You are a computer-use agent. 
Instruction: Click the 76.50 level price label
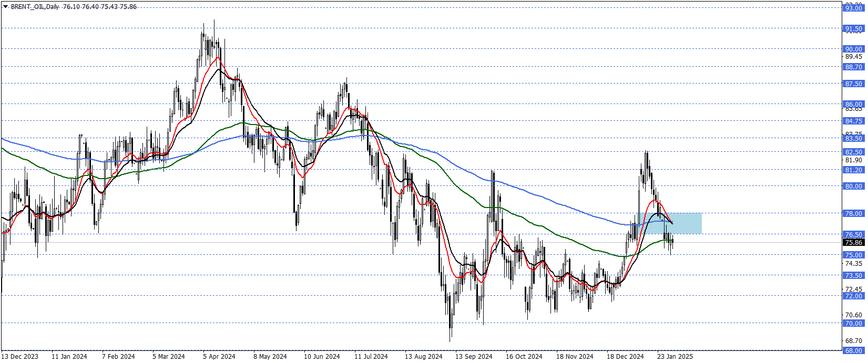click(853, 234)
